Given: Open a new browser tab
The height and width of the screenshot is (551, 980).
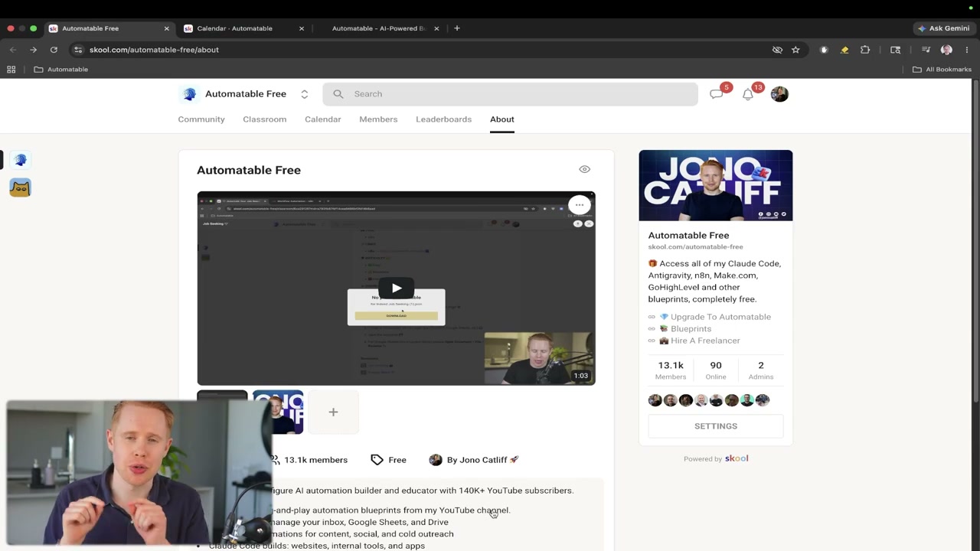Looking at the screenshot, I should click(457, 28).
